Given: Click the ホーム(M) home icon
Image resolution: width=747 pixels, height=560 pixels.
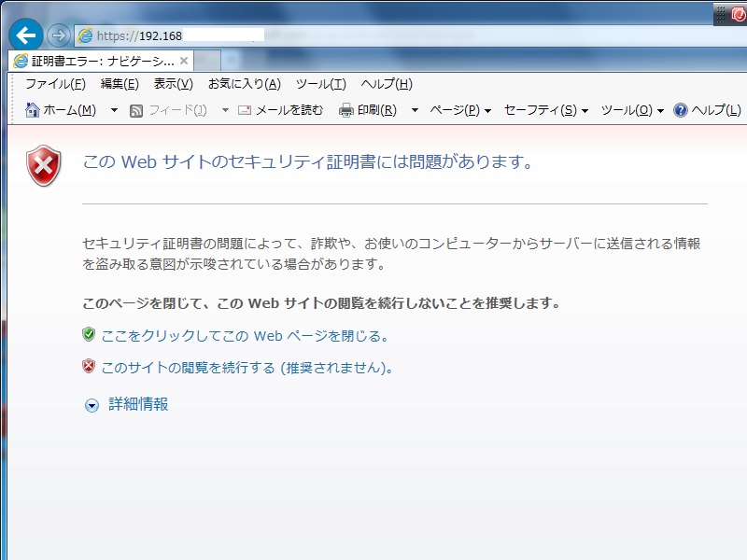Looking at the screenshot, I should pos(32,110).
